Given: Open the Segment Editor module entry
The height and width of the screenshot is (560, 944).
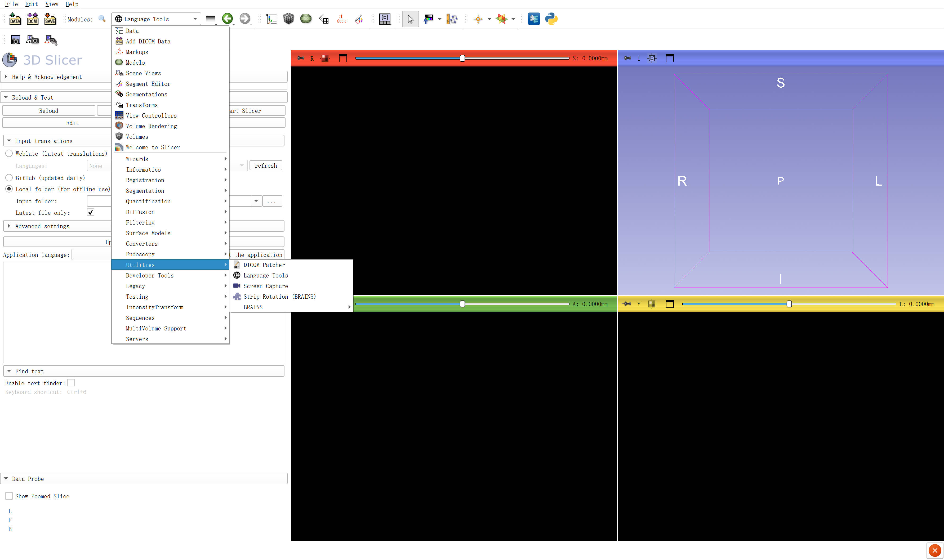Looking at the screenshot, I should pyautogui.click(x=148, y=84).
